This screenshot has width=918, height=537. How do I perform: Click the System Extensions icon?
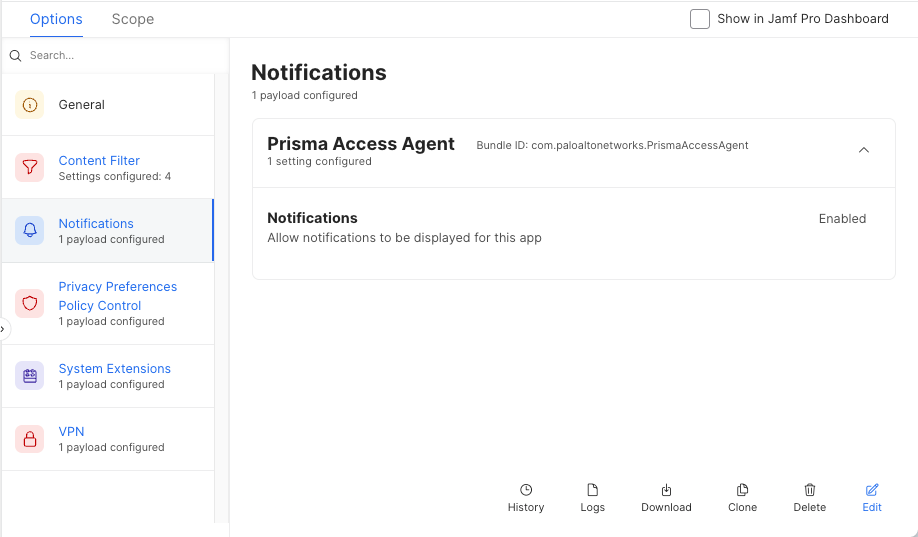click(29, 376)
